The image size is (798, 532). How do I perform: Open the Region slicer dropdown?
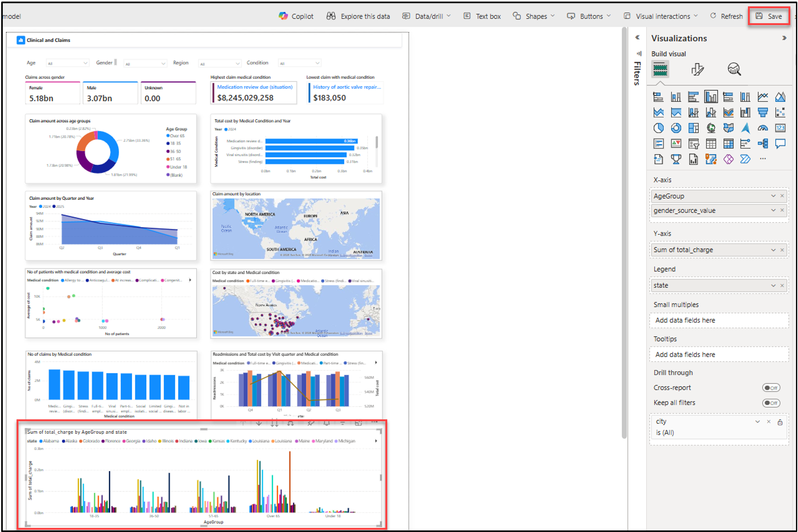pos(219,63)
